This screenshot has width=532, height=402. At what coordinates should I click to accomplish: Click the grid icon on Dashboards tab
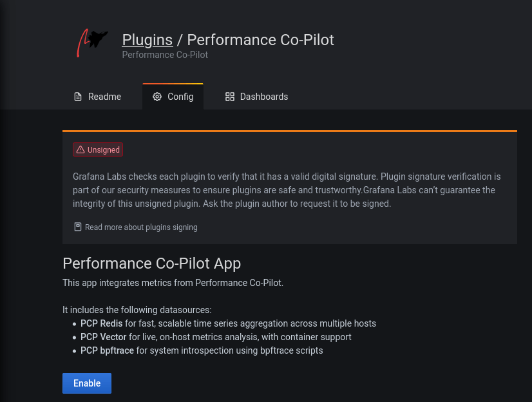[x=230, y=97]
